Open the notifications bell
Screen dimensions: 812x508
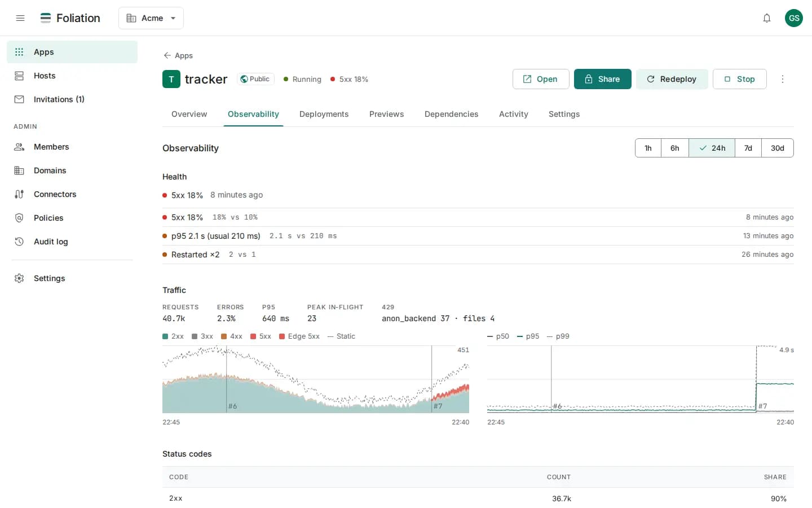767,18
